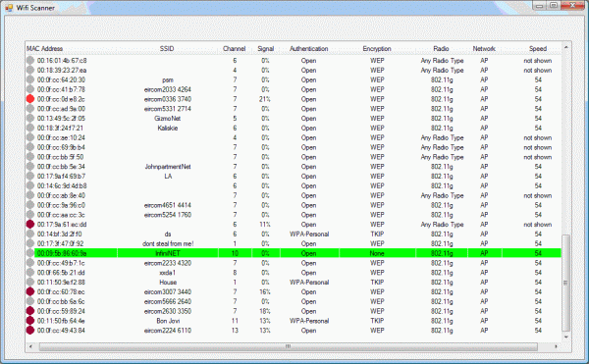Click the horizontal scrollbar right arrow
This screenshot has width=589, height=364.
(556, 346)
